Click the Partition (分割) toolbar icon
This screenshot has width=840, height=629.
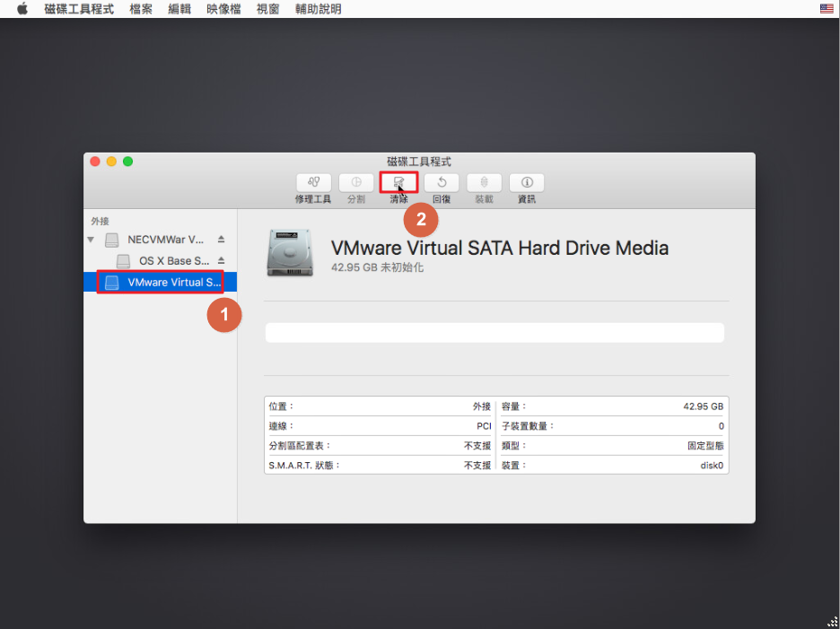(356, 183)
